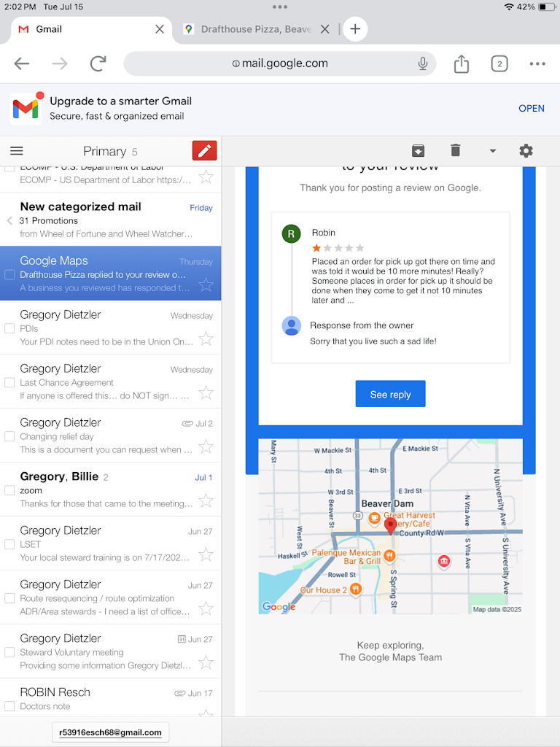Select checkbox for ROBIN Resch Doctors note
Image resolution: width=560 pixels, height=747 pixels.
pyautogui.click(x=9, y=706)
